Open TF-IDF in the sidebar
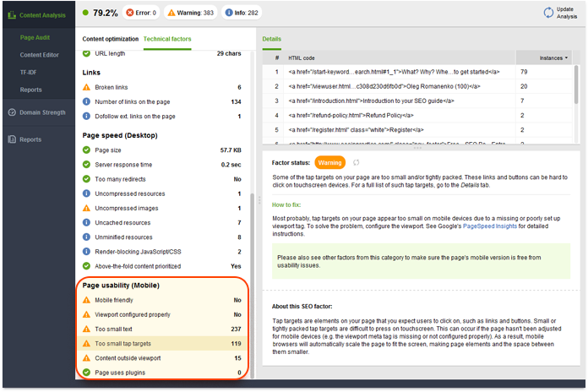Screen dimensions: 588x392 click(x=28, y=73)
